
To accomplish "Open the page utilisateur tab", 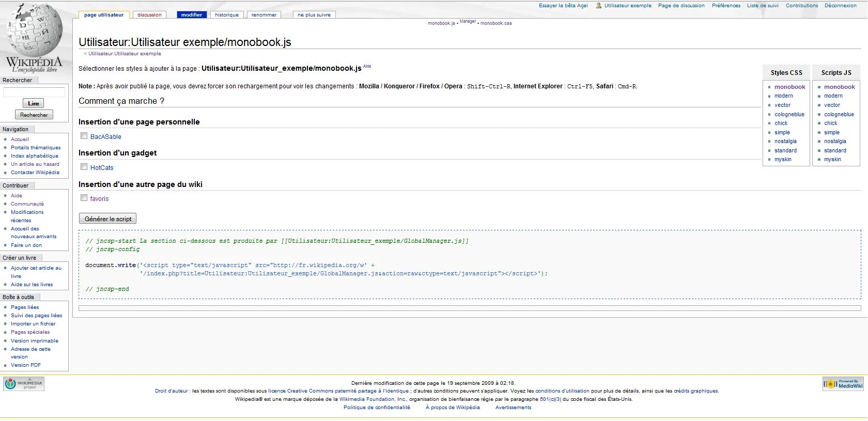I will [104, 15].
